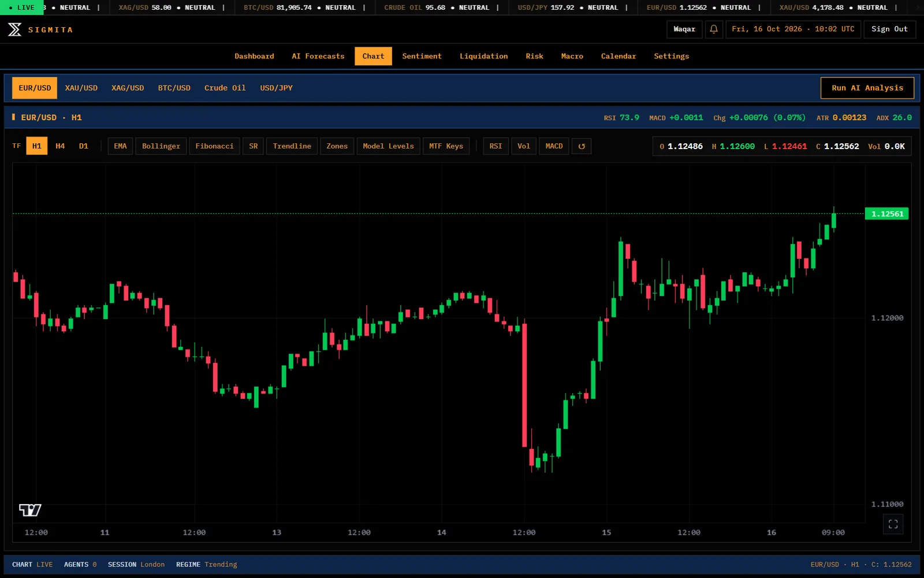The width and height of the screenshot is (924, 578).
Task: Select the Chart nav item
Action: (373, 56)
